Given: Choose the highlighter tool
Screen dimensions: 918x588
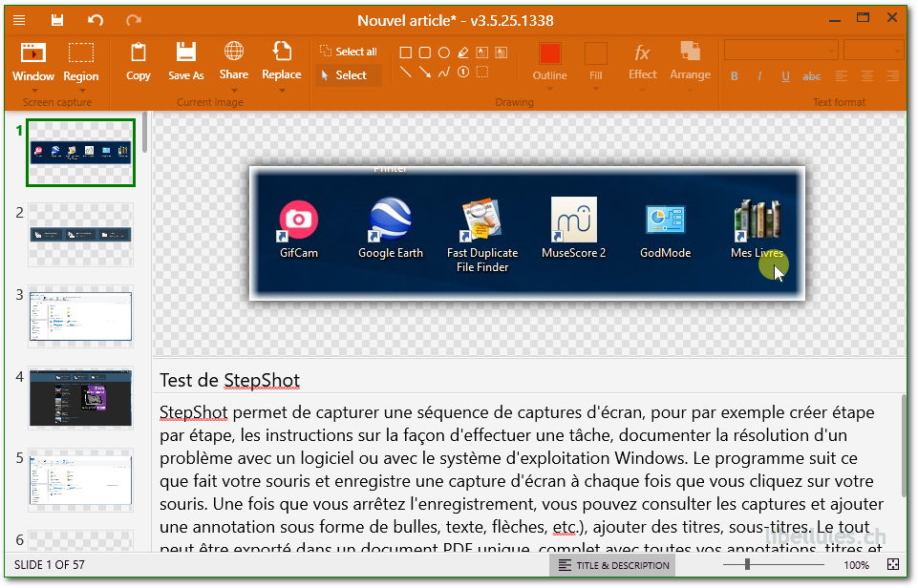Looking at the screenshot, I should tap(463, 52).
